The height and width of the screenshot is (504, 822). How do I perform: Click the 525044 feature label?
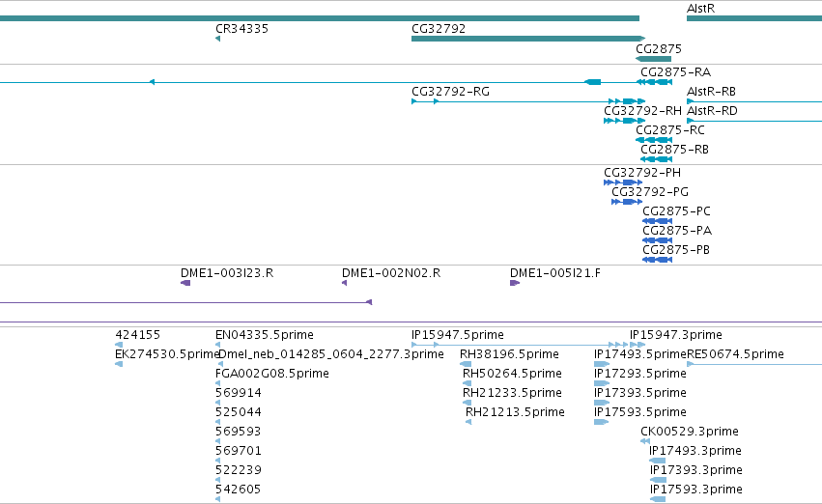(239, 411)
